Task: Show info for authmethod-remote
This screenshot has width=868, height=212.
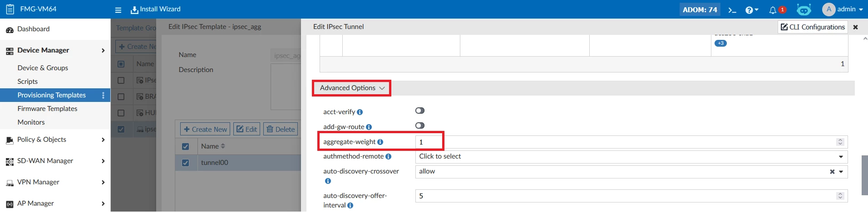Action: (x=388, y=157)
